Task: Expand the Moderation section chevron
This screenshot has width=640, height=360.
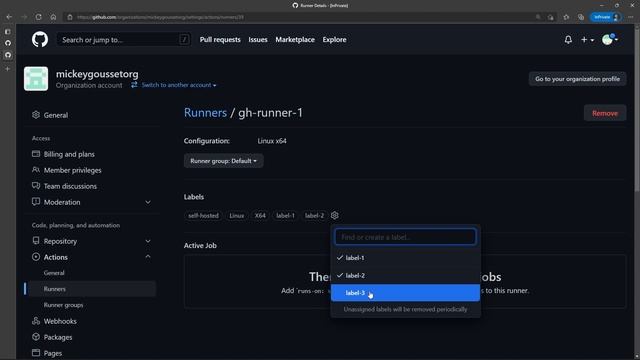Action: point(148,202)
